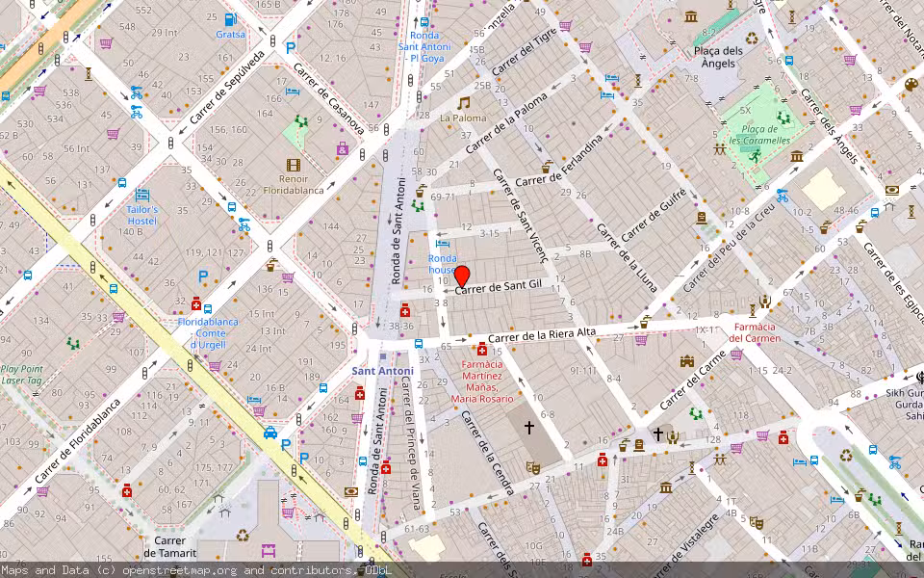The width and height of the screenshot is (924, 578).
Task: Click the Play Point Laser Tag label
Action: click(22, 375)
